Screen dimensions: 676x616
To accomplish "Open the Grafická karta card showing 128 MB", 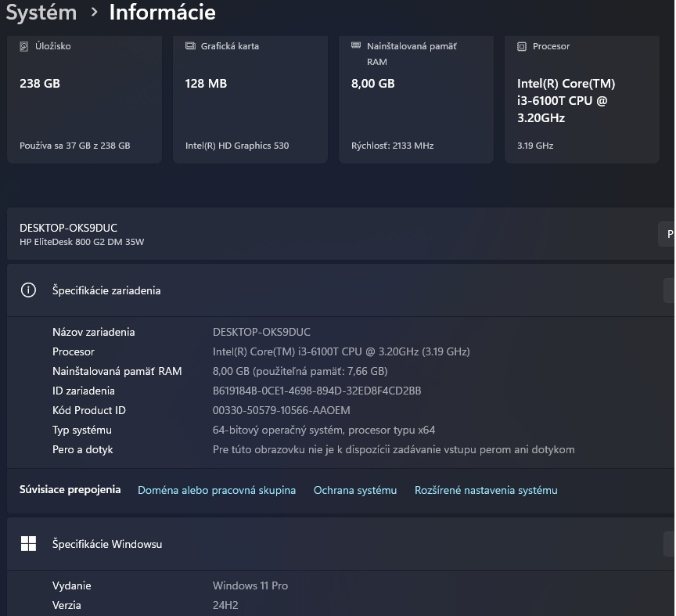I will click(x=250, y=98).
